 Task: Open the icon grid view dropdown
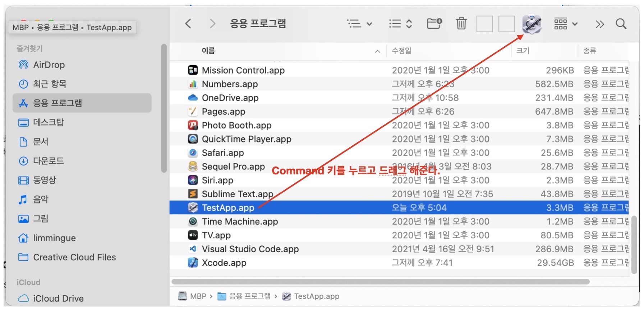click(566, 24)
